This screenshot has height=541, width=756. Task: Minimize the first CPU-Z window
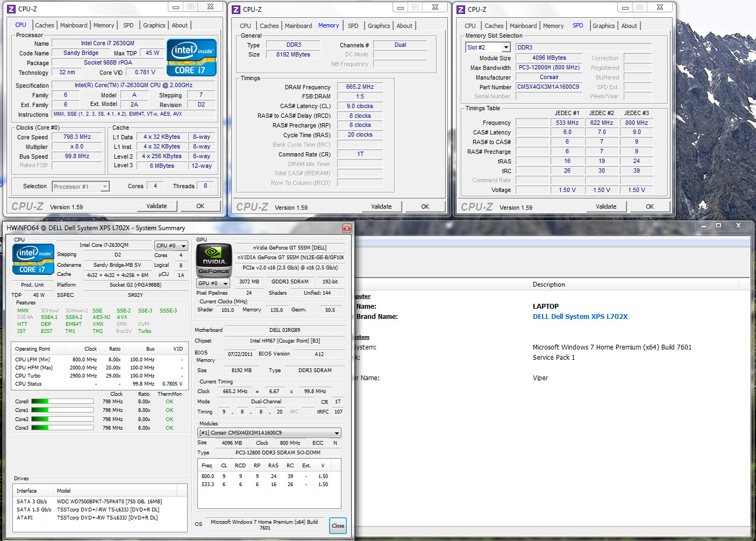coord(175,7)
